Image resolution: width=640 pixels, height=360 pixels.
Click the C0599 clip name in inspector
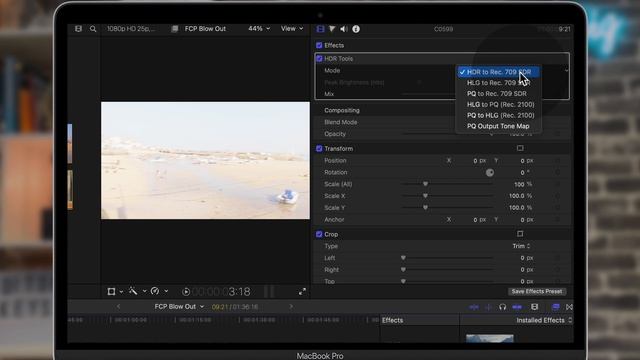click(x=443, y=29)
